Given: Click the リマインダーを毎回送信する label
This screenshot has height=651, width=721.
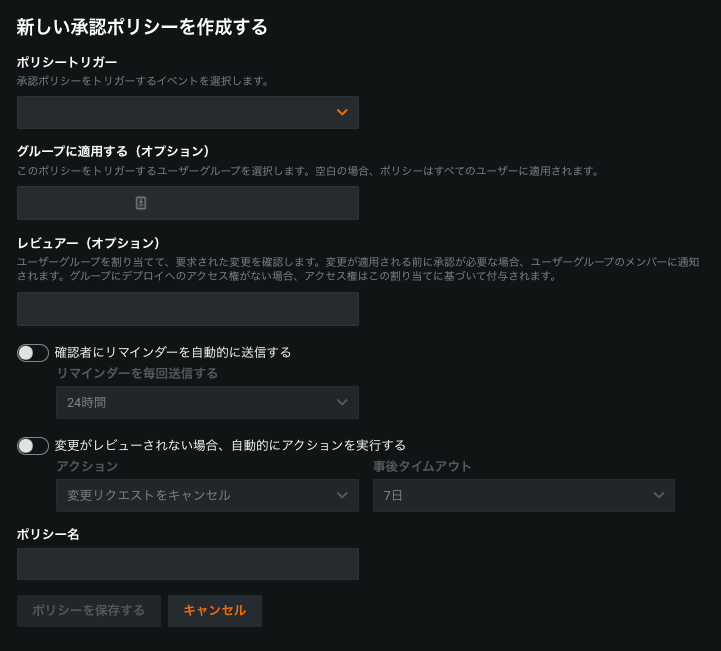Looking at the screenshot, I should pyautogui.click(x=137, y=373).
